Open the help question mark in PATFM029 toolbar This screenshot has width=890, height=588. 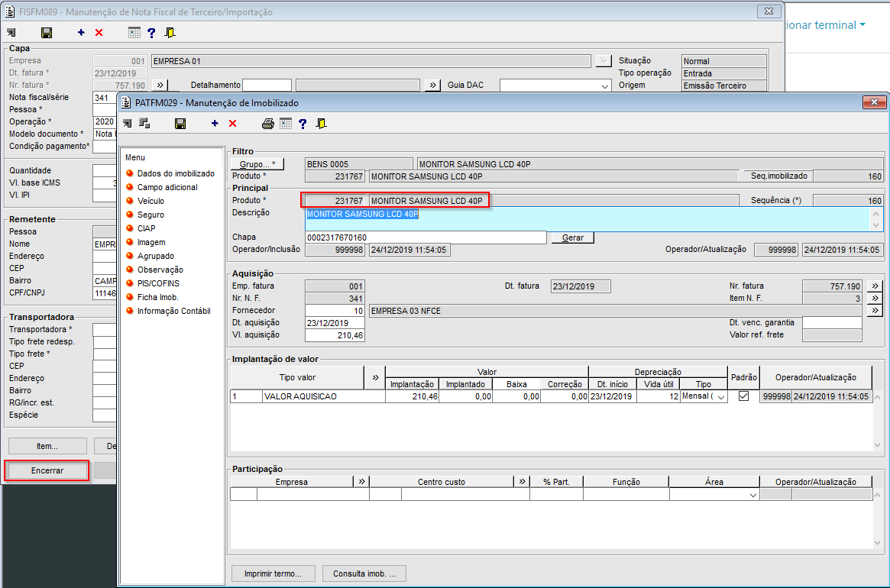click(x=303, y=124)
